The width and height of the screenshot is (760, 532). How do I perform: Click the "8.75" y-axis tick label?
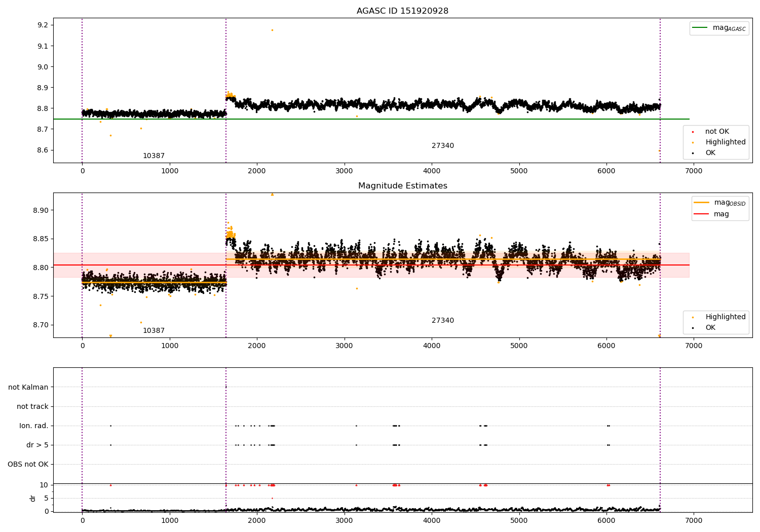(41, 296)
